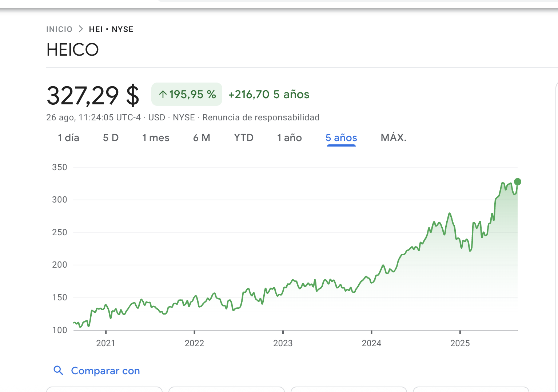Open the HEI • NYSE breadcrumb
The image size is (558, 392).
coord(111,29)
